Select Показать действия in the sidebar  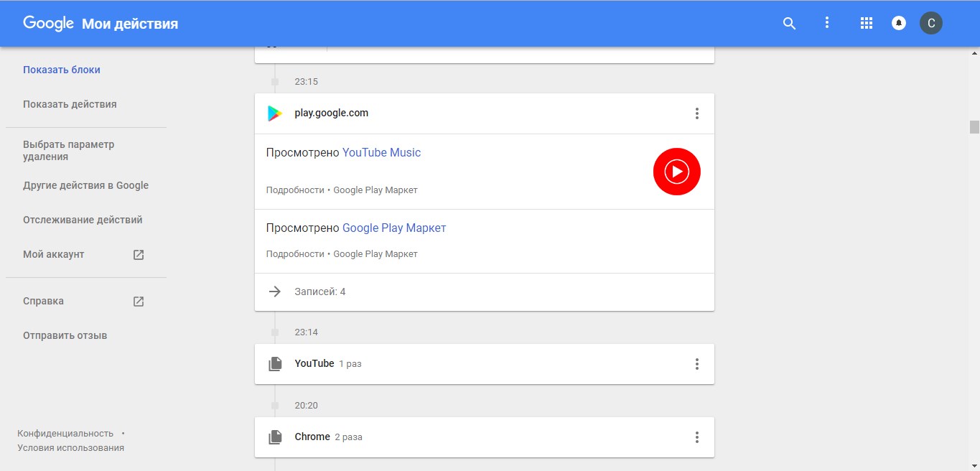pos(70,104)
